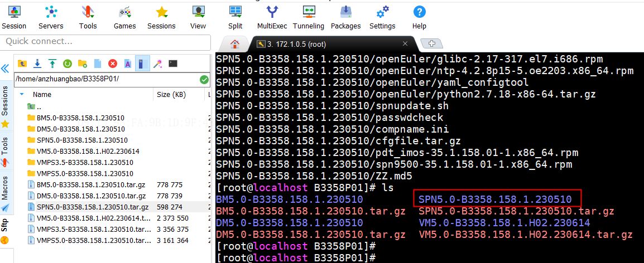The width and height of the screenshot is (644, 263).
Task: Click the size value 3 356 375
Action: 172,229
